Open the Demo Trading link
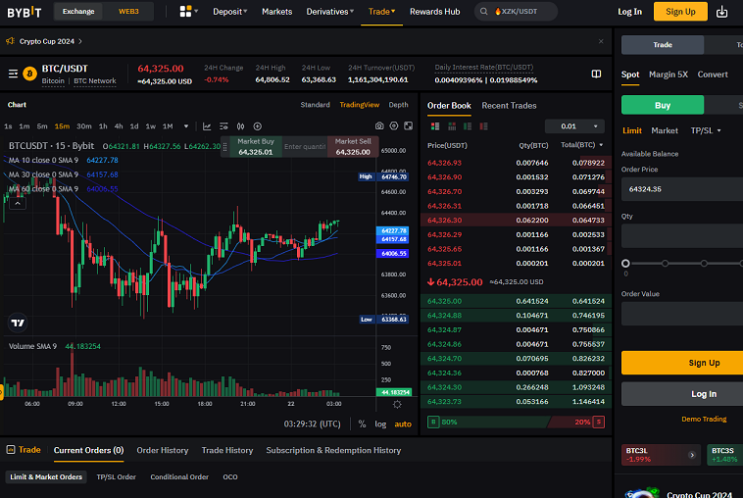 pyautogui.click(x=704, y=419)
